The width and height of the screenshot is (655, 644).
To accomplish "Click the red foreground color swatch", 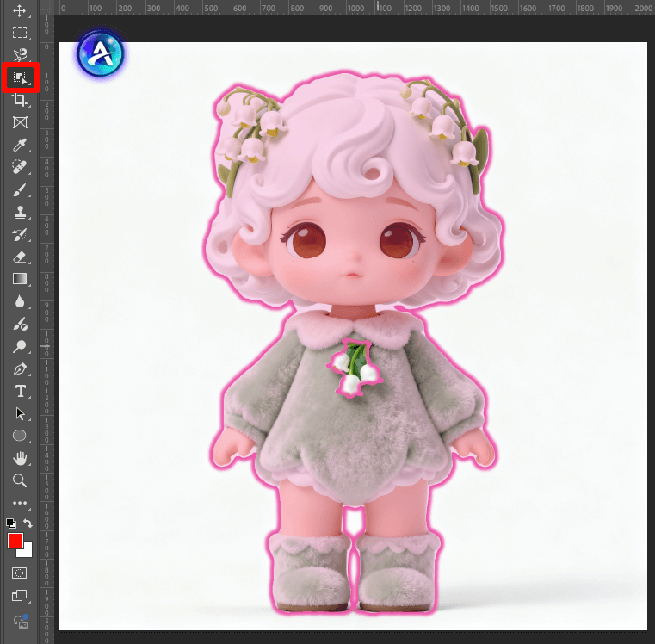I will [15, 541].
